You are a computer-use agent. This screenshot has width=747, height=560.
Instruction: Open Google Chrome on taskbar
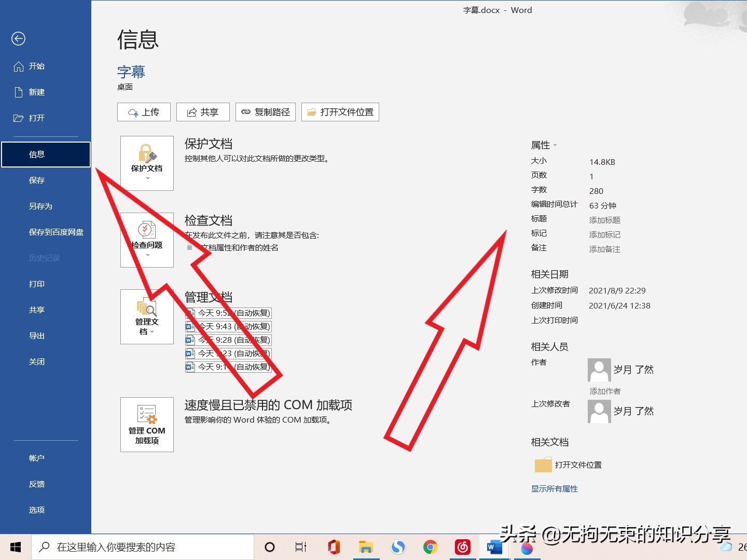pyautogui.click(x=430, y=547)
